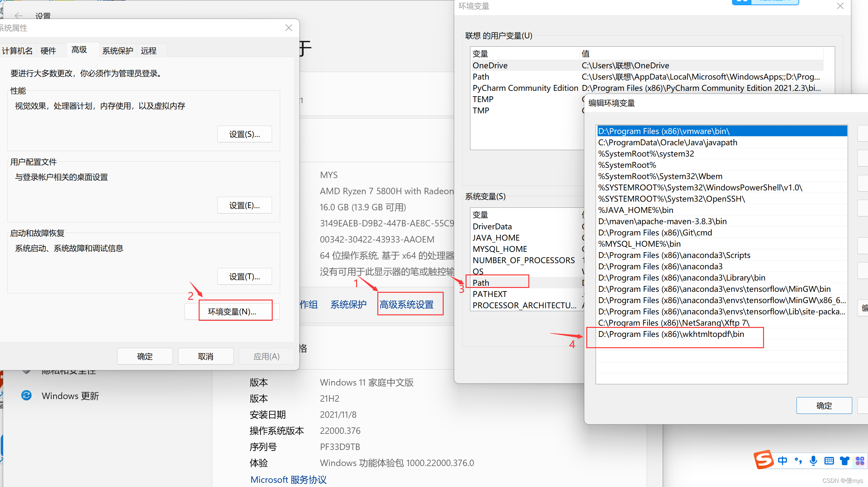Close the 系统属性 dialog
Image resolution: width=868 pixels, height=487 pixels.
pos(288,28)
